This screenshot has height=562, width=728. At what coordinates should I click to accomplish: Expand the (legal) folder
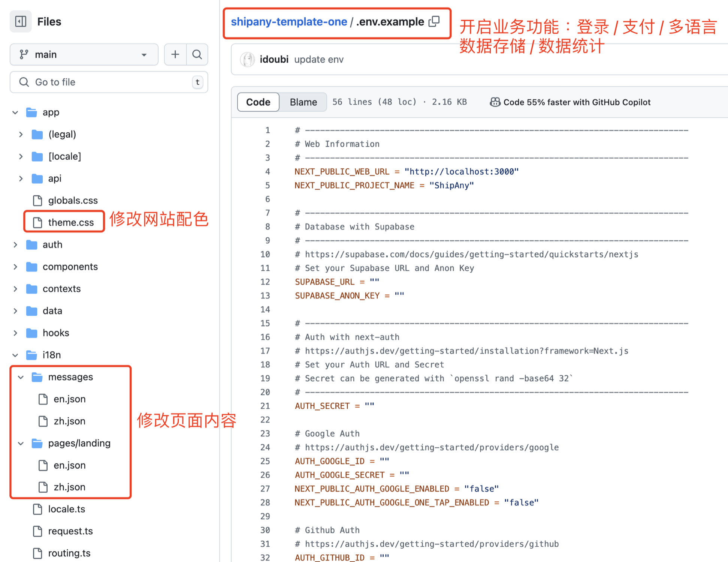[x=21, y=134]
